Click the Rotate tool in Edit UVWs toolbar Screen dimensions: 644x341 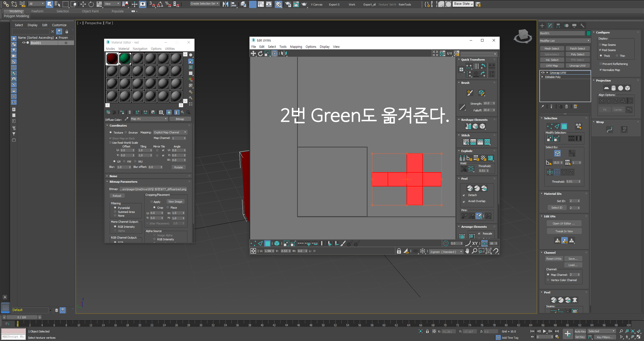click(x=260, y=53)
